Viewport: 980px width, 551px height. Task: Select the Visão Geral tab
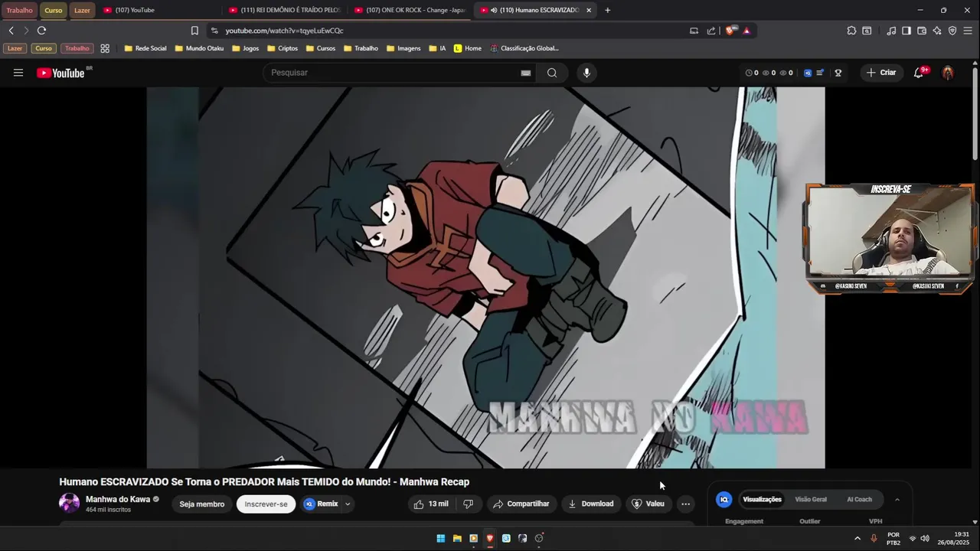pos(811,500)
